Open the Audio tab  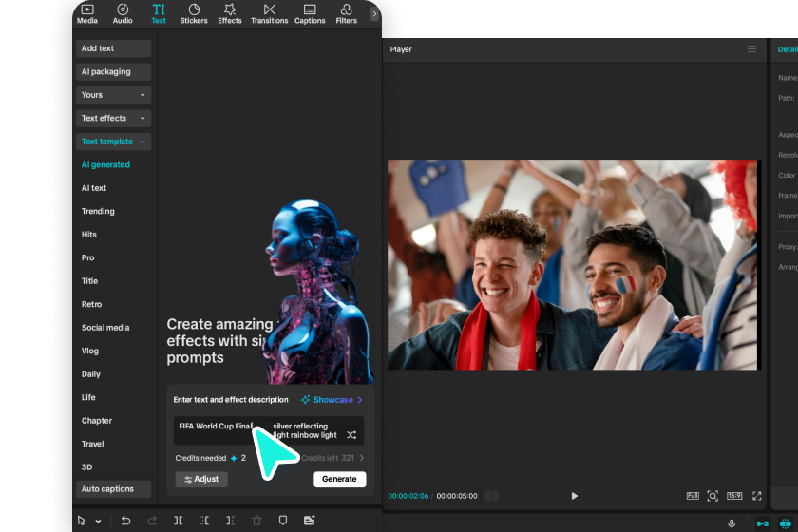(123, 14)
